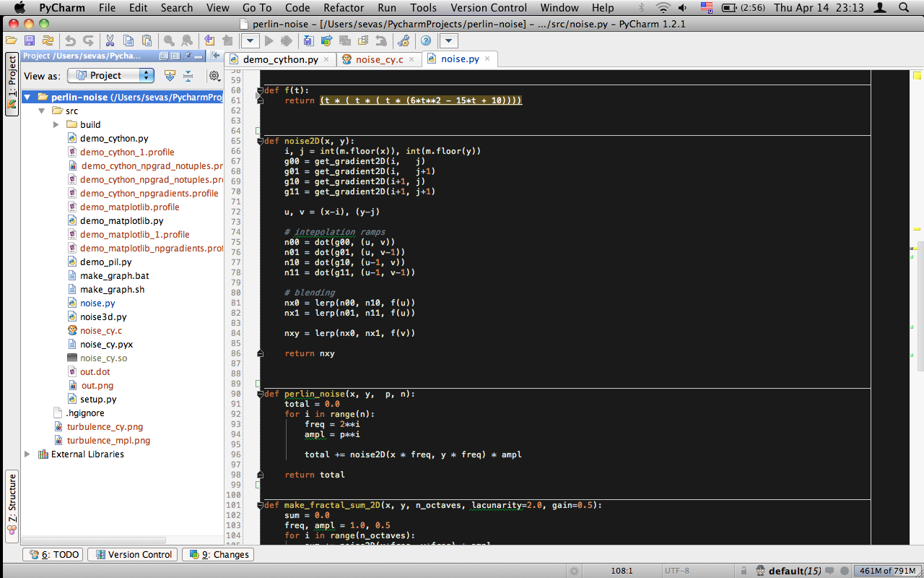Open inspection profile hector icon
The image size is (924, 578).
click(760, 571)
